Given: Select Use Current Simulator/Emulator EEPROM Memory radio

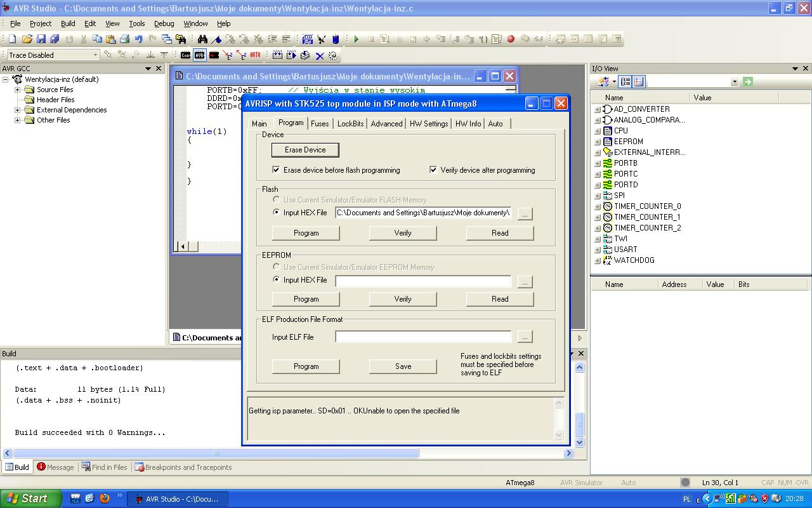Looking at the screenshot, I should tap(276, 267).
